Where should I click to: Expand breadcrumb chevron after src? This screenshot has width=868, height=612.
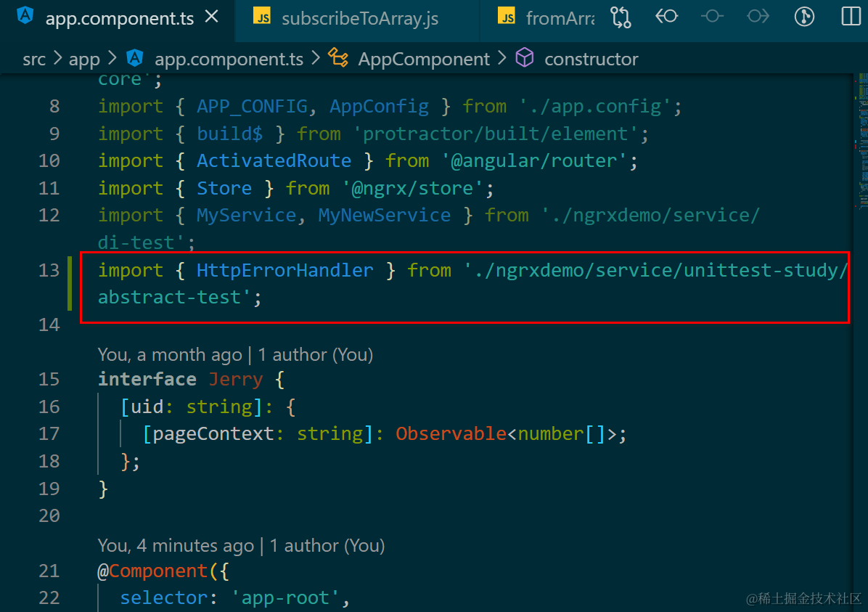[x=57, y=58]
